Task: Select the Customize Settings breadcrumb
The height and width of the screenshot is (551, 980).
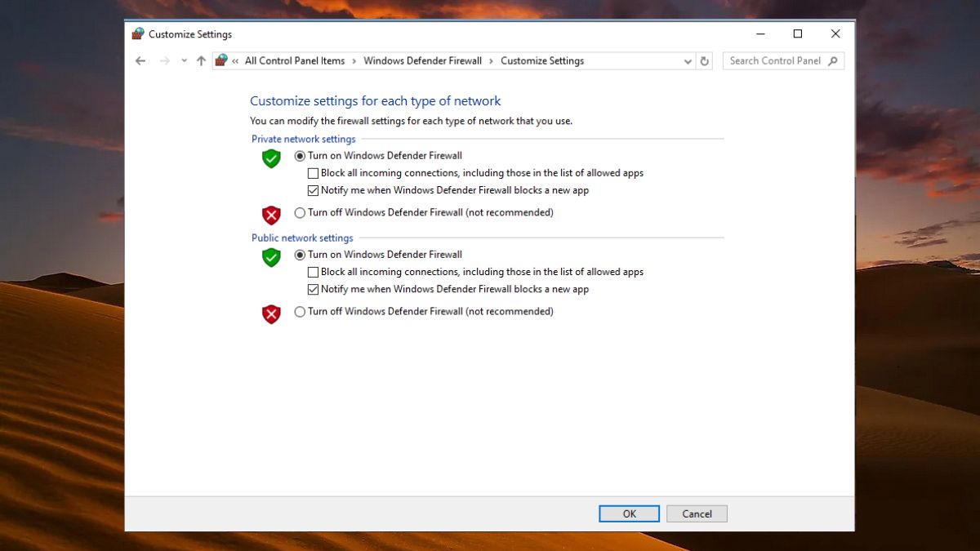Action: (542, 60)
